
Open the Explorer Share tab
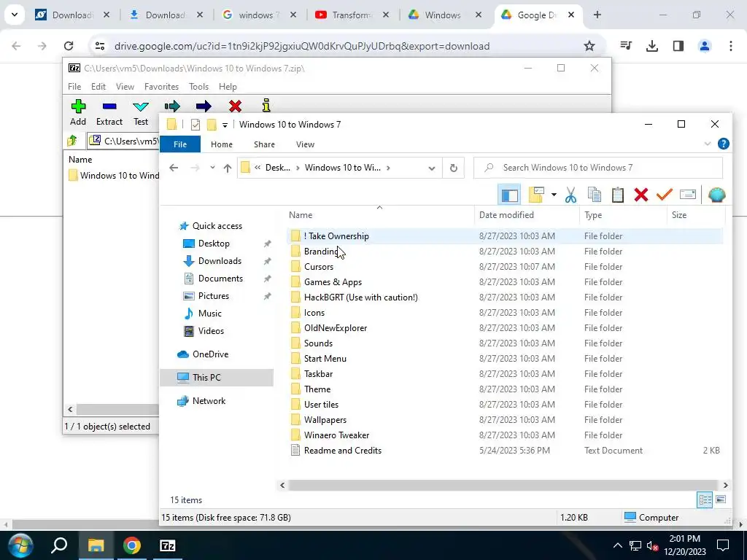[x=264, y=144]
